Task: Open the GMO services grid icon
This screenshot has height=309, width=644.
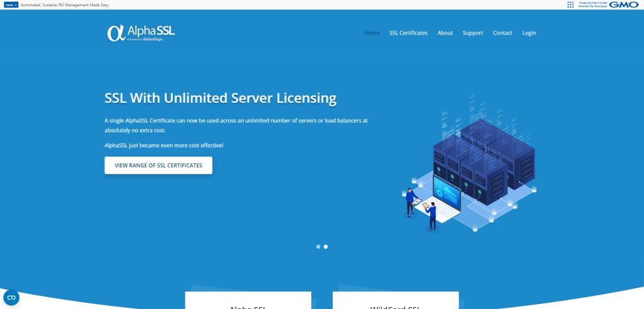Action: [570, 4]
